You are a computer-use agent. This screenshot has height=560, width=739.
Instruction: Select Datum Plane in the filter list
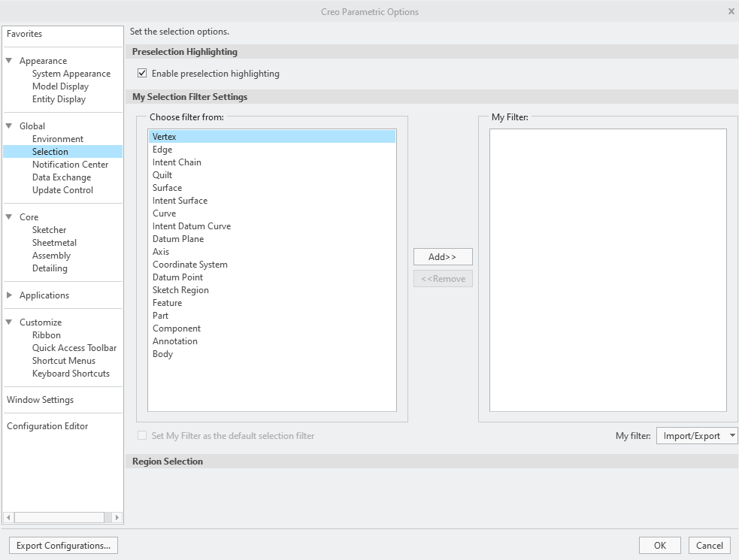coord(177,238)
